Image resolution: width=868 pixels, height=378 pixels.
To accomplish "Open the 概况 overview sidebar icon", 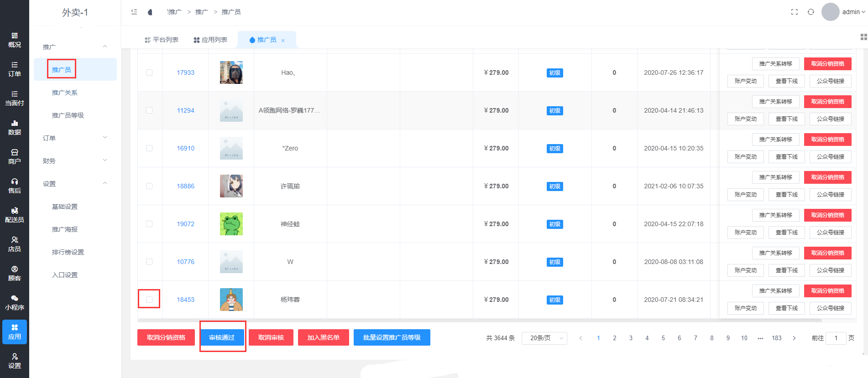I will click(x=15, y=40).
